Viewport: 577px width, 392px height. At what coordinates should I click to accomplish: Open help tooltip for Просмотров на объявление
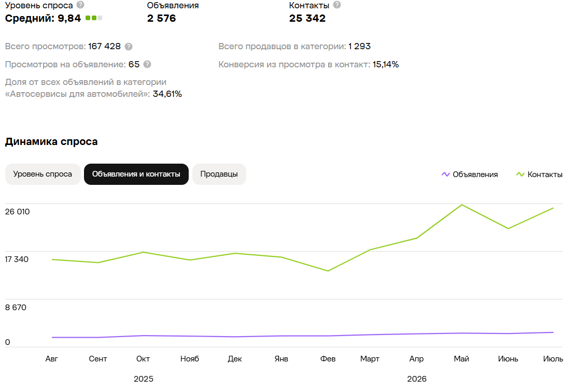(147, 64)
